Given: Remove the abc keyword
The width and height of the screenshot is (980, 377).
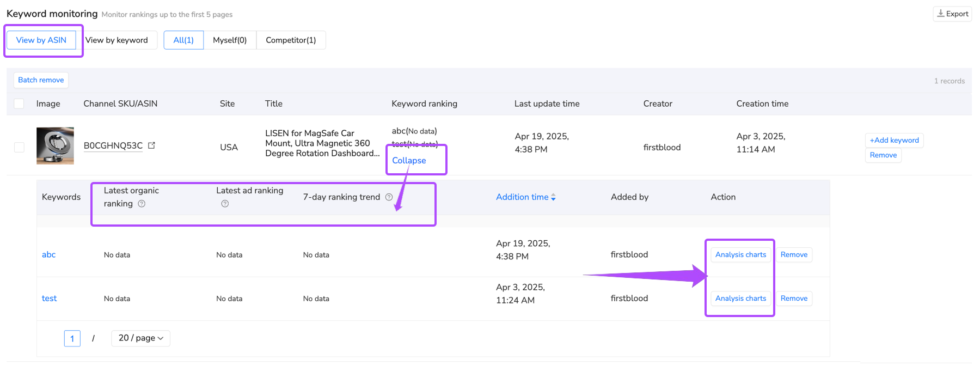Looking at the screenshot, I should pyautogui.click(x=794, y=255).
